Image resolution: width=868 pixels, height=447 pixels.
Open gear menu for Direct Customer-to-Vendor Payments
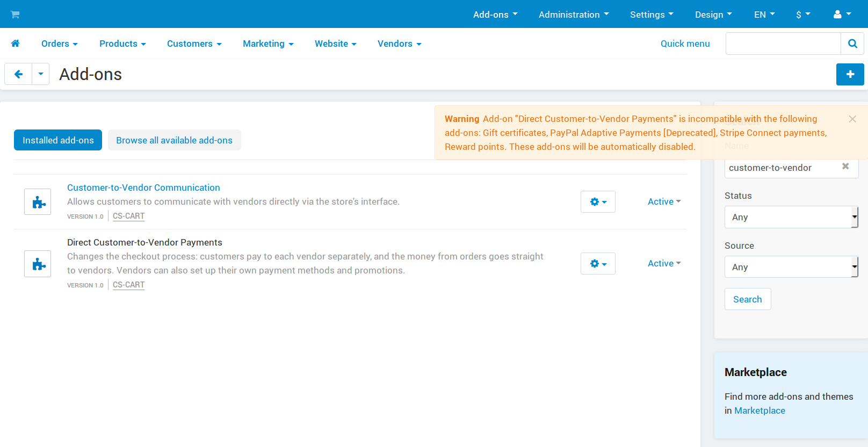coord(598,264)
